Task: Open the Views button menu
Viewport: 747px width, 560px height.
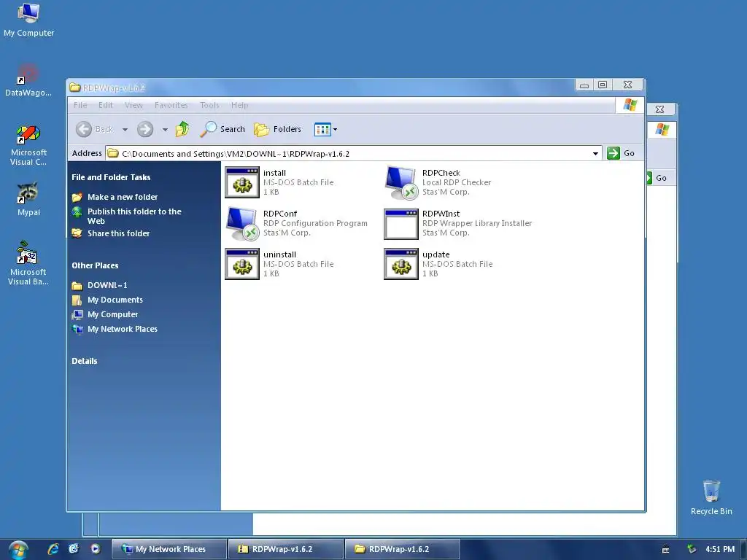Action: point(326,129)
